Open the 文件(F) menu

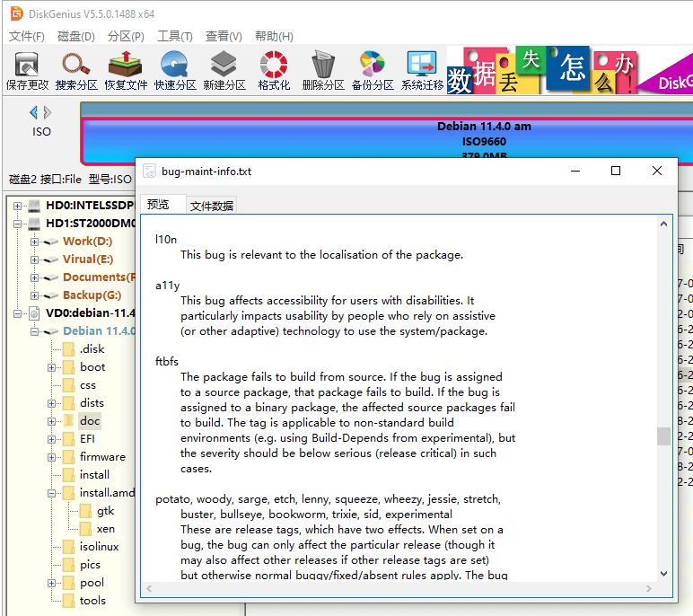click(x=27, y=37)
